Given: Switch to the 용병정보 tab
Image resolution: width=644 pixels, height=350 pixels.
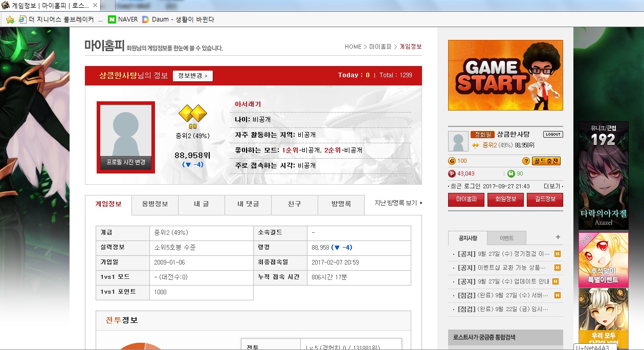Looking at the screenshot, I should pyautogui.click(x=154, y=204).
